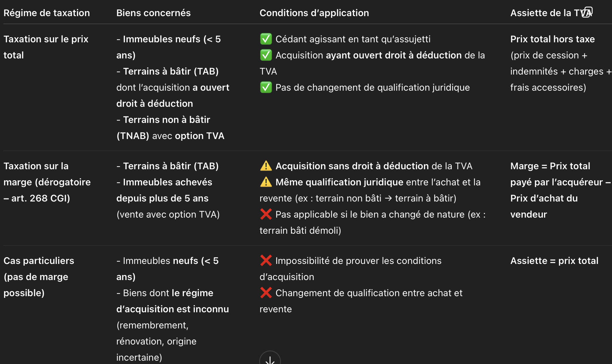The height and width of the screenshot is (364, 612).
Task: Click the warning icon before "Même qualification juridique"
Action: [266, 182]
